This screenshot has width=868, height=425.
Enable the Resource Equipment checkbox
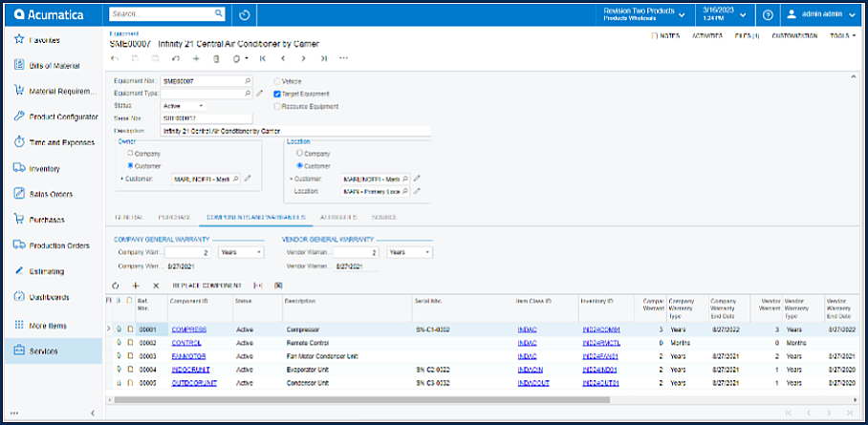point(277,106)
